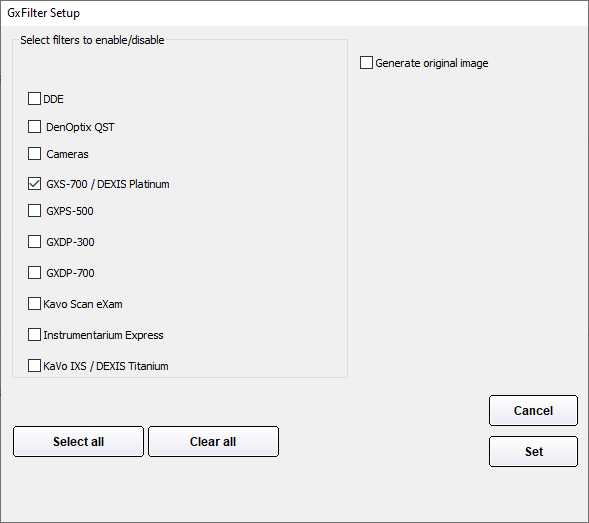The height and width of the screenshot is (523, 589).
Task: Enable the Cameras filter
Action: [x=34, y=154]
